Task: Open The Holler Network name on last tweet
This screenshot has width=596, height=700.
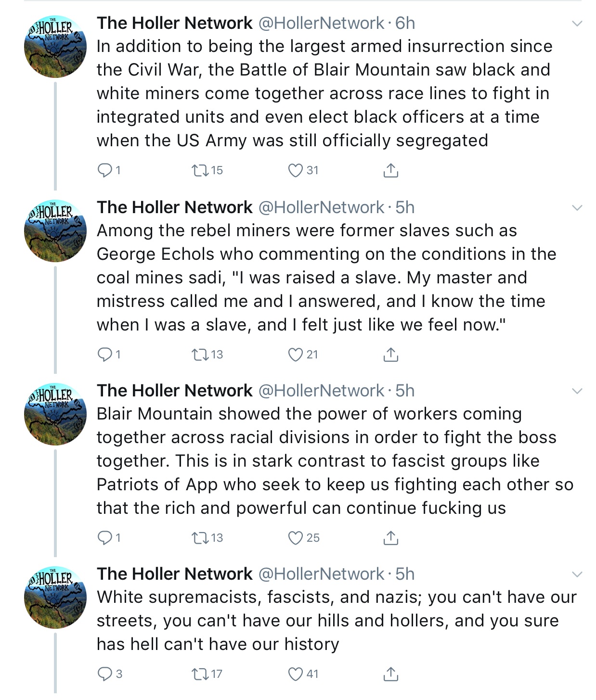Action: (175, 574)
